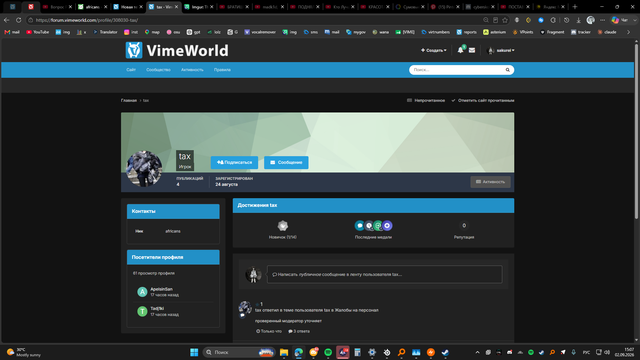Go to Главная breadcrumb
This screenshot has width=640, height=360.
tap(129, 100)
